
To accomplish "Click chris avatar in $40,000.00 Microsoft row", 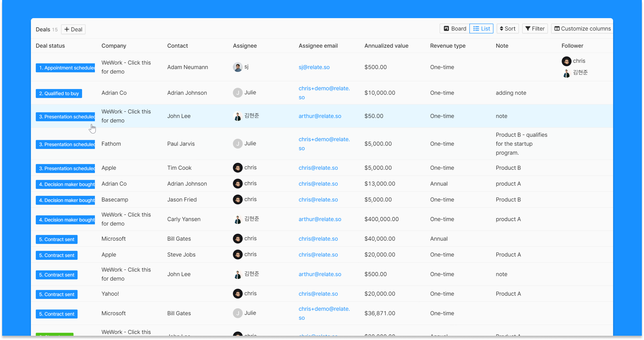I will pyautogui.click(x=238, y=238).
